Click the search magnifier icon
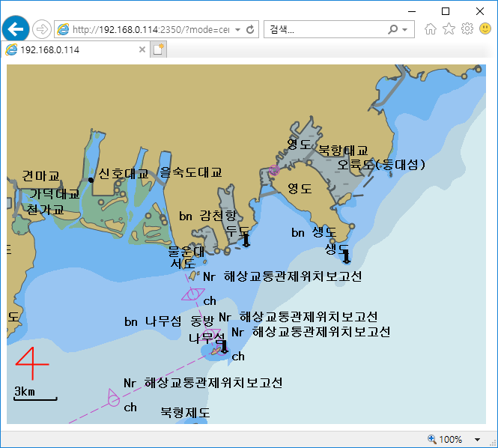Image resolution: width=498 pixels, height=448 pixels. (x=393, y=30)
